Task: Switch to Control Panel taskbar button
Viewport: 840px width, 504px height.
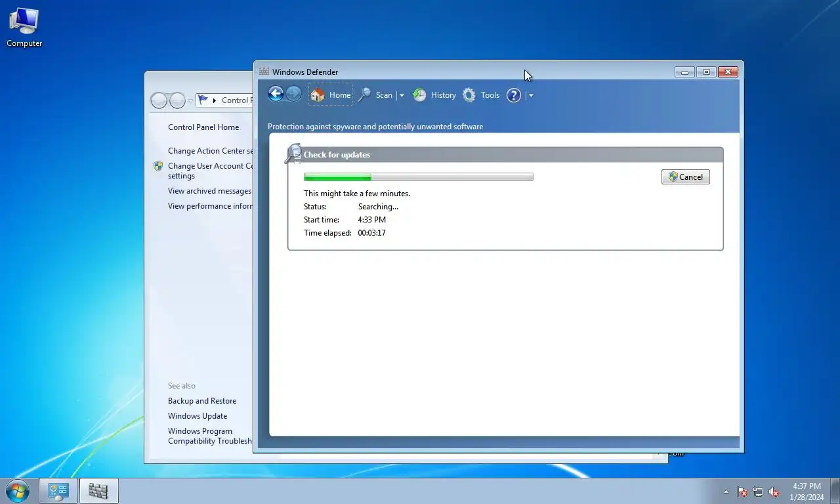Action: (x=58, y=491)
